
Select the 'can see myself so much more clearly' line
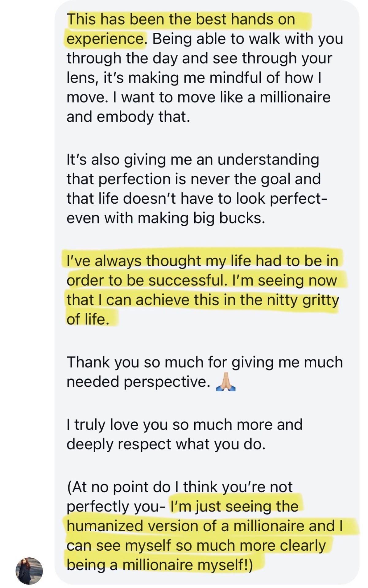pyautogui.click(x=196, y=545)
